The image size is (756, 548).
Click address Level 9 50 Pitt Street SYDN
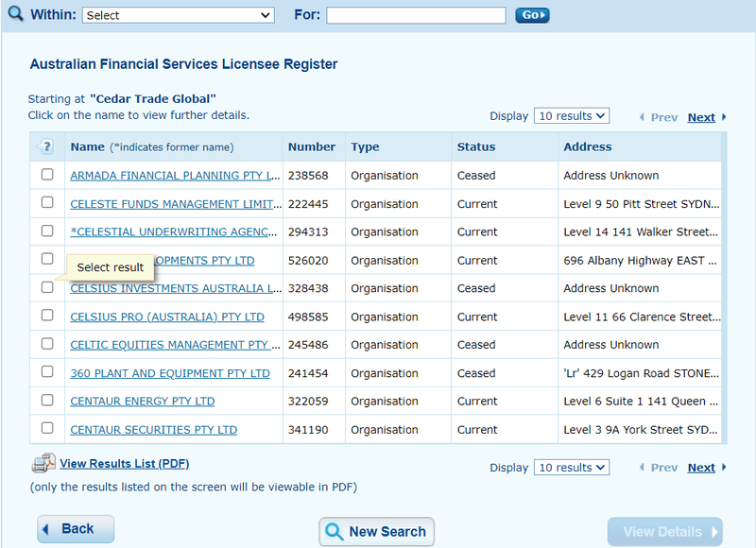tap(642, 204)
